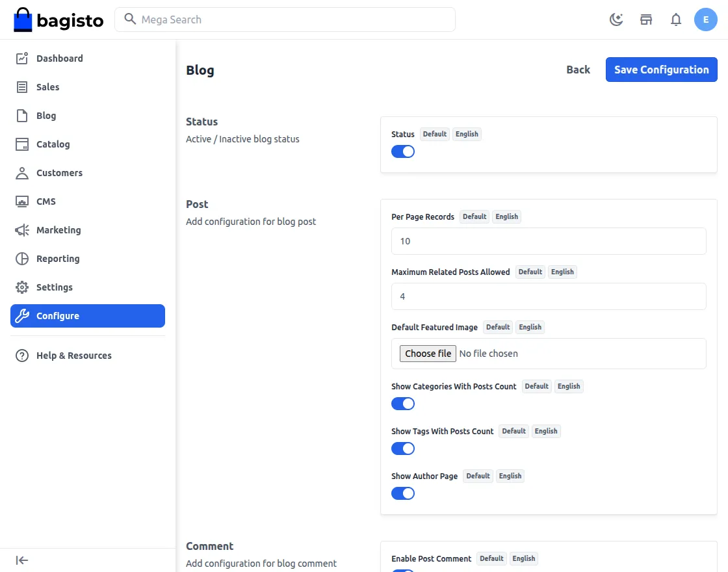Click the Marketing megaphone icon
The width and height of the screenshot is (728, 572).
[x=22, y=230]
